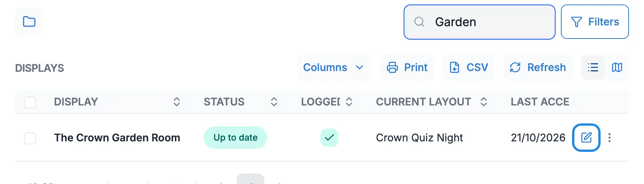The width and height of the screenshot is (644, 184).
Task: Sort by CURRENT LAYOUT column arrows
Action: [484, 102]
